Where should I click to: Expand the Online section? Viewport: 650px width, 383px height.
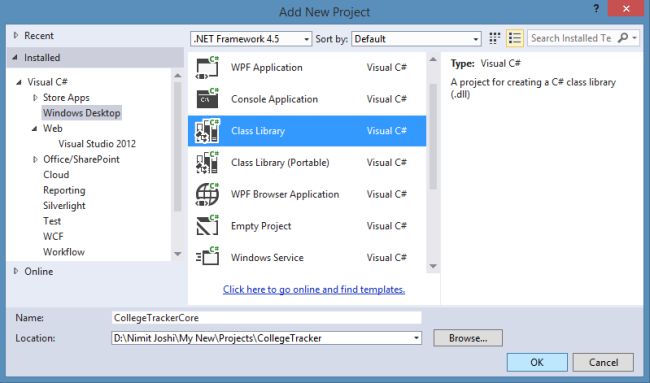[x=16, y=271]
